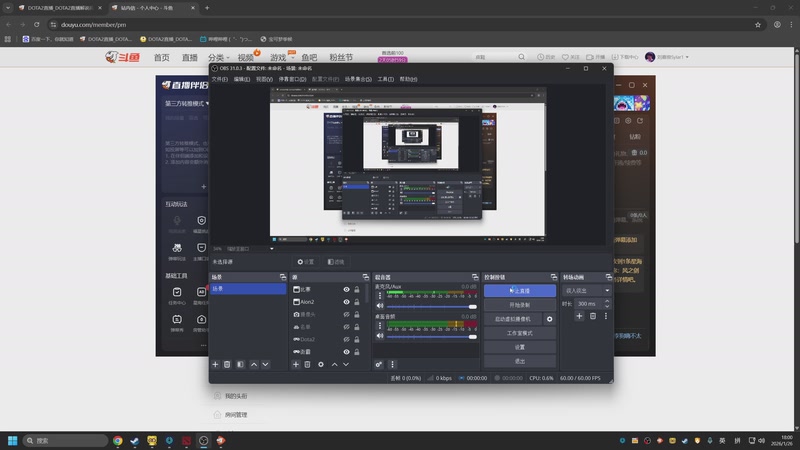Pop out the Sources dock panel

(365, 277)
